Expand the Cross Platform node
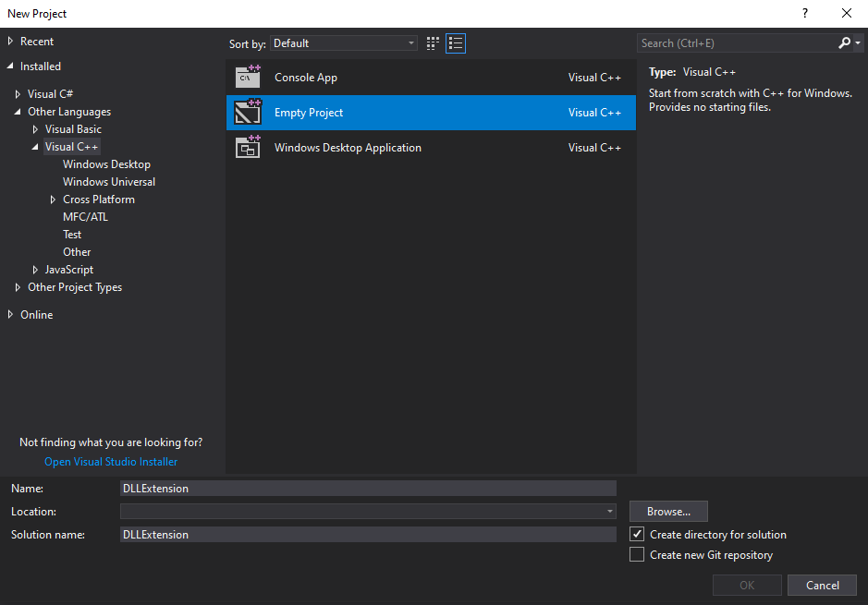This screenshot has height=605, width=868. [53, 200]
